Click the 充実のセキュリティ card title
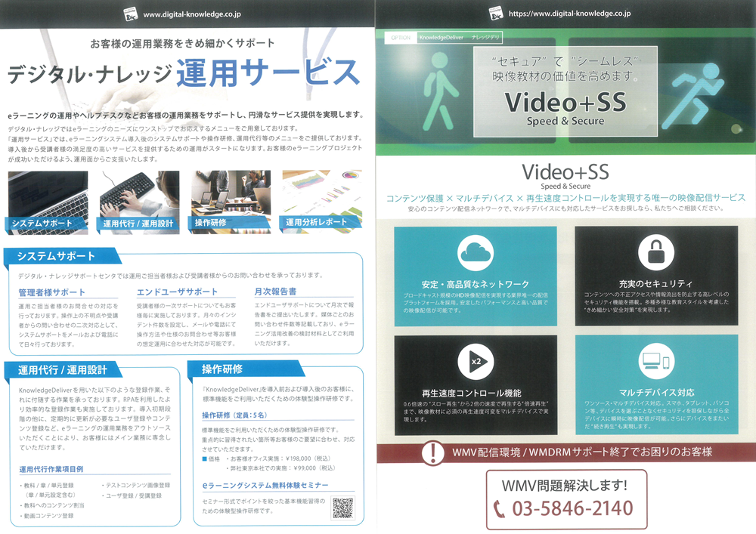756x534 pixels. 656,283
